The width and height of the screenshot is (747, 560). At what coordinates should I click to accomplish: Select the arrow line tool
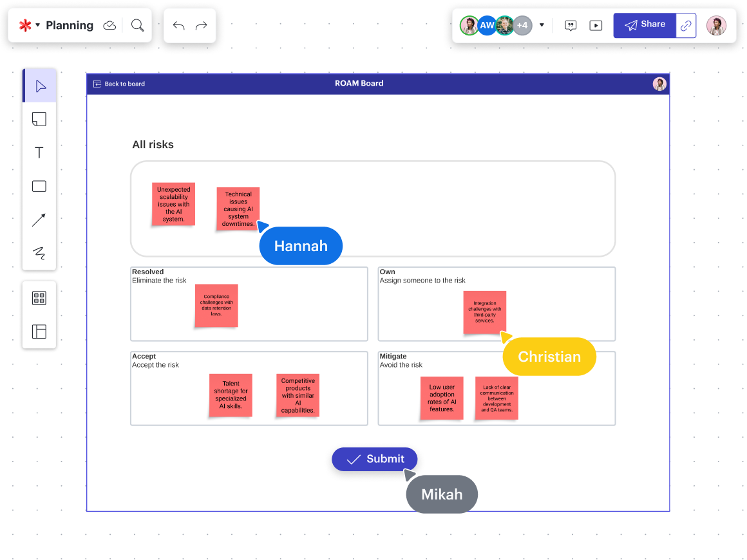[x=39, y=220]
